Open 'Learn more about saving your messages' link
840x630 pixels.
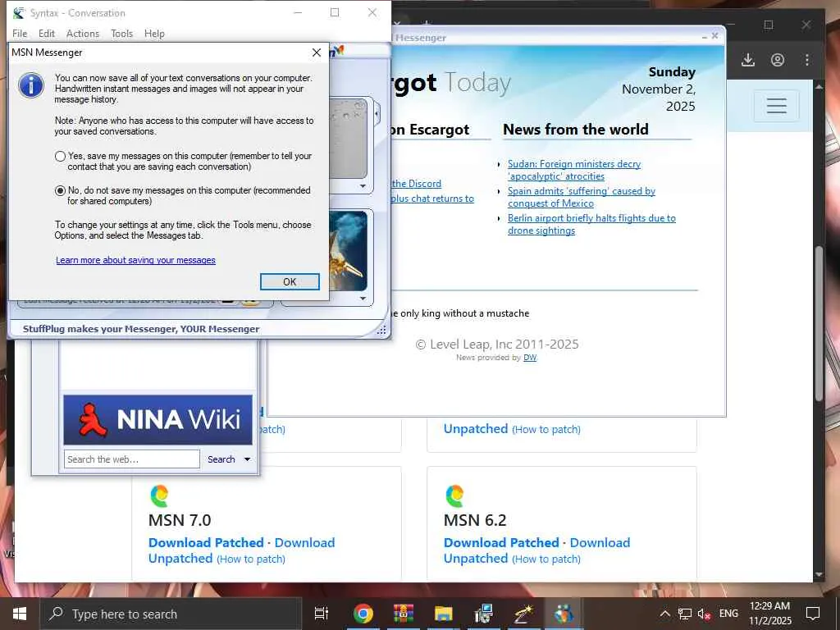(x=135, y=260)
